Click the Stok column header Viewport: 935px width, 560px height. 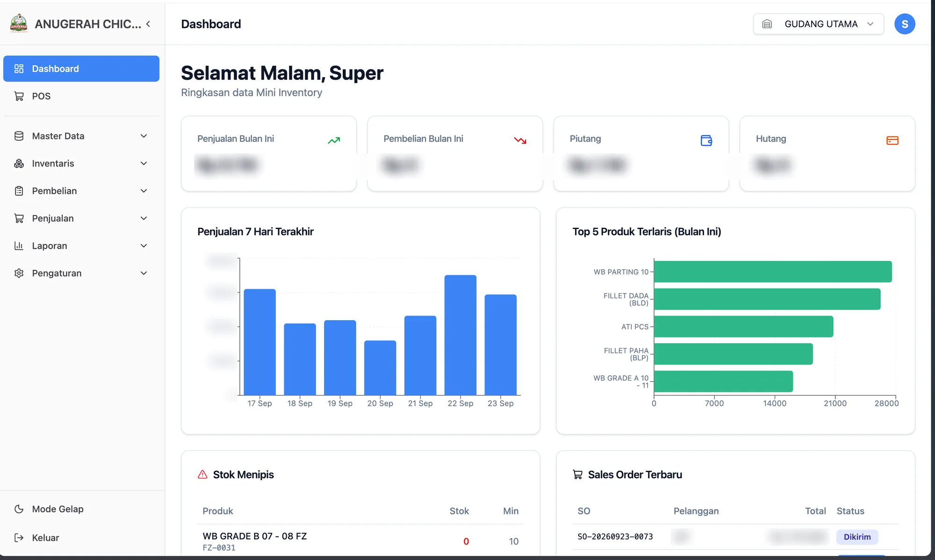459,511
